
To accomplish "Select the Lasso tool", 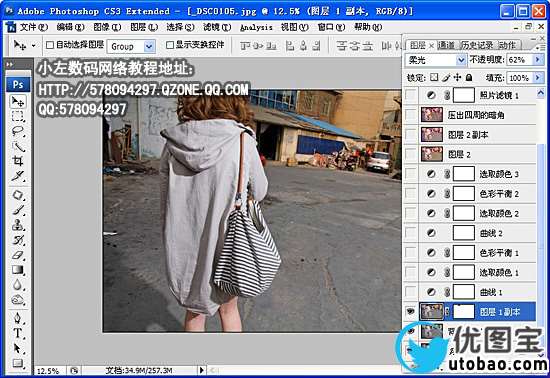I will 18,131.
